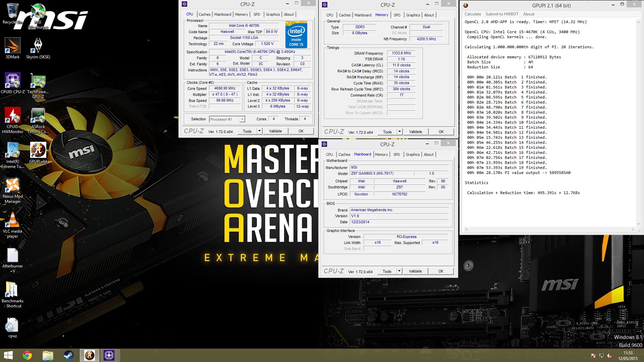Launch Chrome from the taskbar
The width and height of the screenshot is (644, 362).
pos(27,355)
